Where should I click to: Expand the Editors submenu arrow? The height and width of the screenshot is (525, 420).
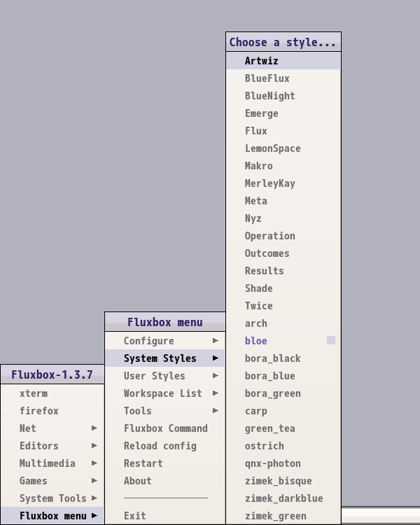pos(94,446)
